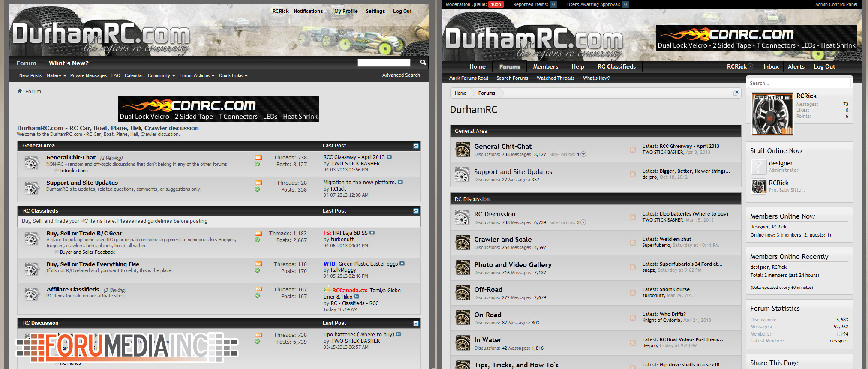Open the Community dropdown menu

pyautogui.click(x=162, y=75)
